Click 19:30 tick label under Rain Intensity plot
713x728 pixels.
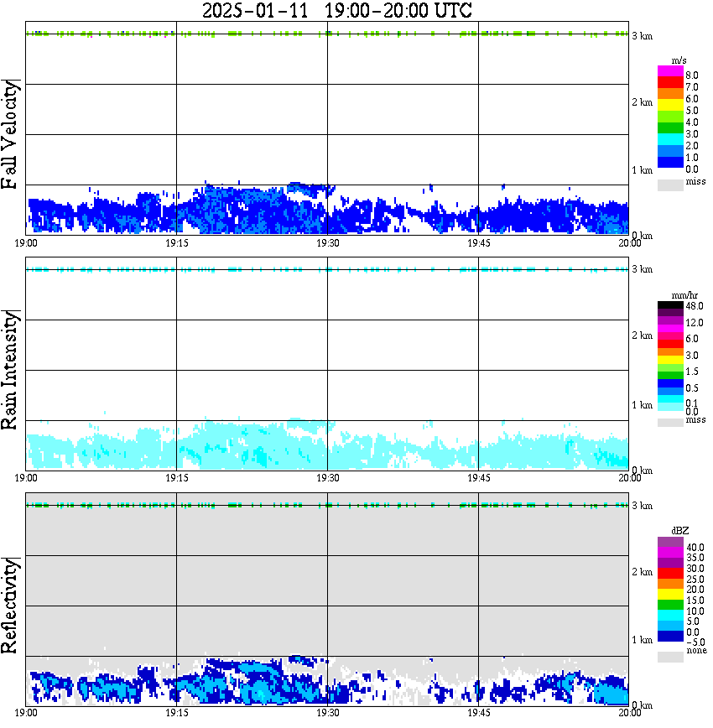[328, 478]
